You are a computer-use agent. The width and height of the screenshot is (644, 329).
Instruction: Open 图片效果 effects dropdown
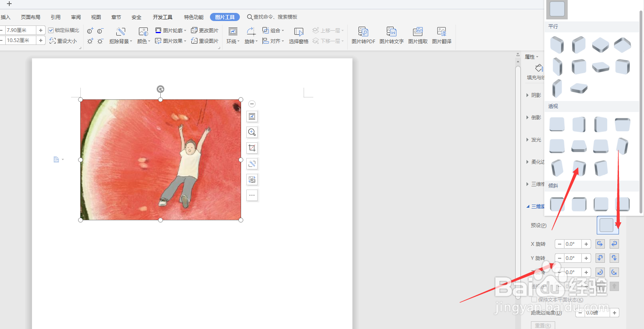(171, 41)
